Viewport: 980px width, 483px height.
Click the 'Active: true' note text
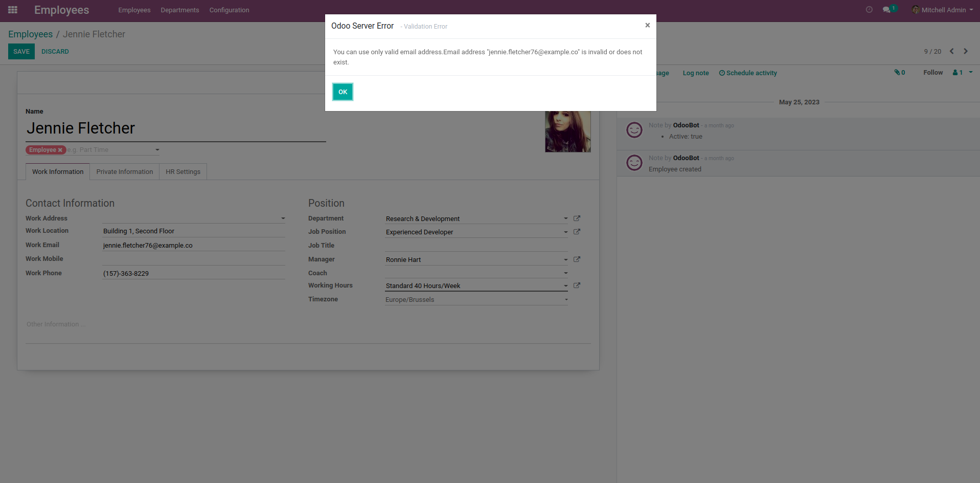point(686,137)
